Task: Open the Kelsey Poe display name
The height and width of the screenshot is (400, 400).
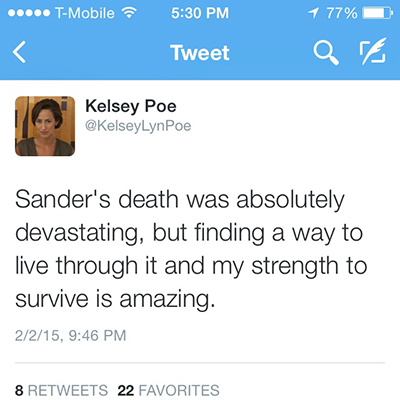Action: point(131,106)
